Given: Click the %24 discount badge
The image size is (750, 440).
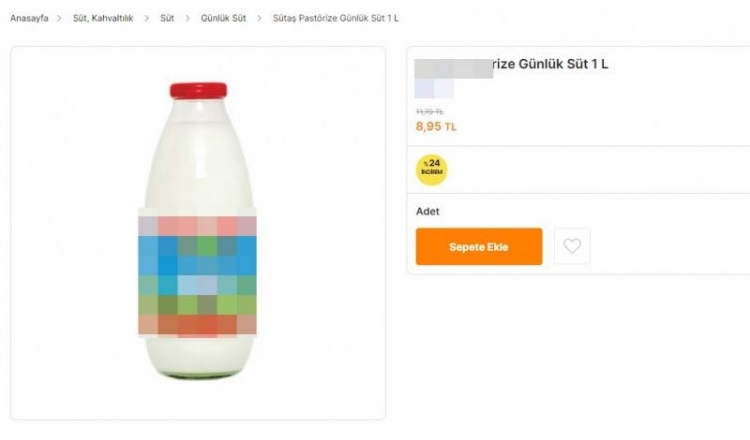Looking at the screenshot, I should click(x=431, y=169).
